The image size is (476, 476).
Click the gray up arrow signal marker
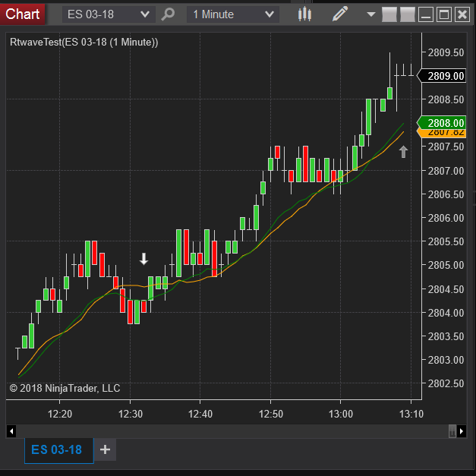pyautogui.click(x=403, y=152)
